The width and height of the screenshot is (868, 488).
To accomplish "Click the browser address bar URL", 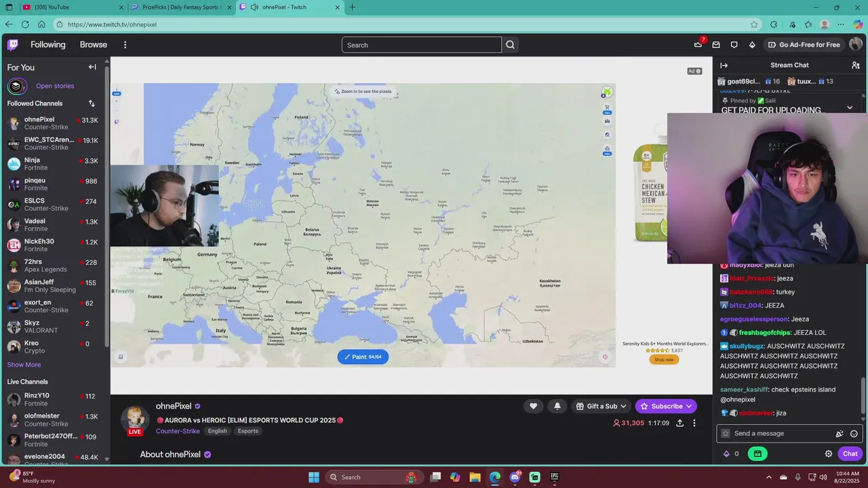I will pyautogui.click(x=112, y=24).
